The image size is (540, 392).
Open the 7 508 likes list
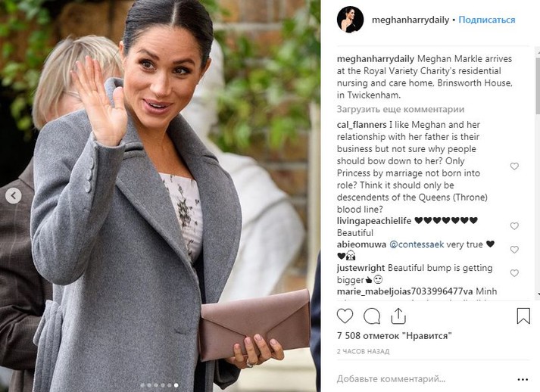[394, 335]
